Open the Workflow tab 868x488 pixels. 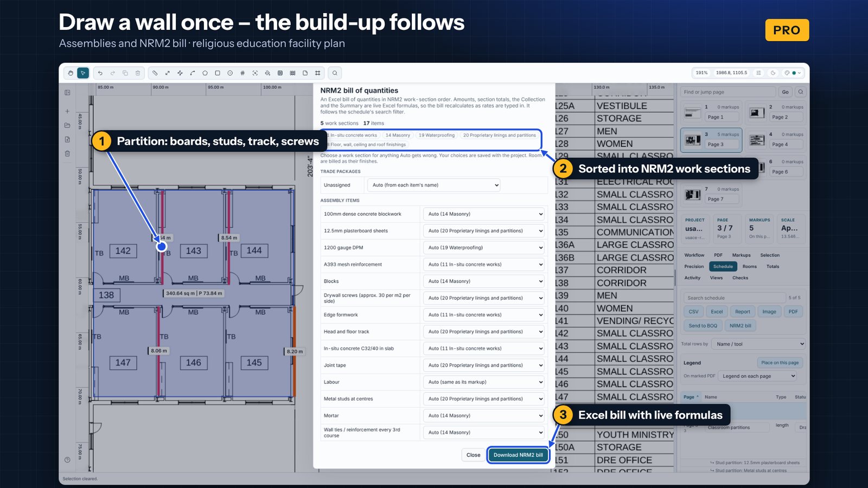click(694, 255)
